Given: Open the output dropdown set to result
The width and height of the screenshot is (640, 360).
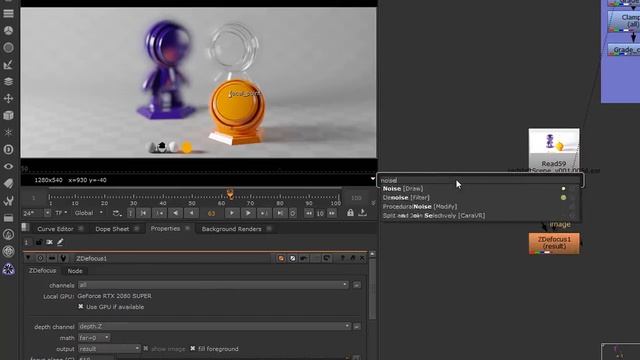Looking at the screenshot, I should pos(109,349).
